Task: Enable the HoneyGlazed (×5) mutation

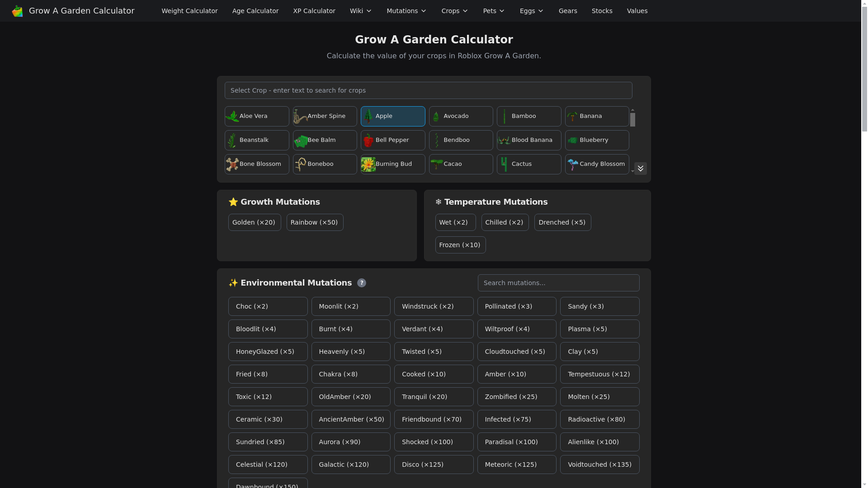Action: [x=268, y=352]
